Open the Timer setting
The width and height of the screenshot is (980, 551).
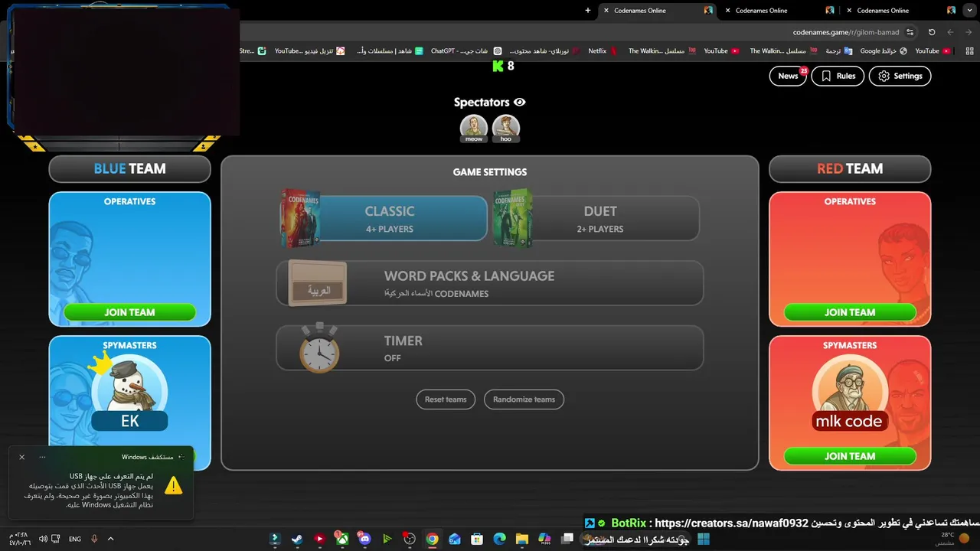(x=490, y=348)
